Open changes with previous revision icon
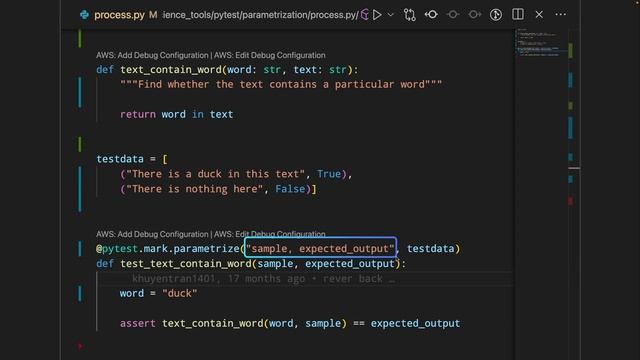 (x=431, y=15)
